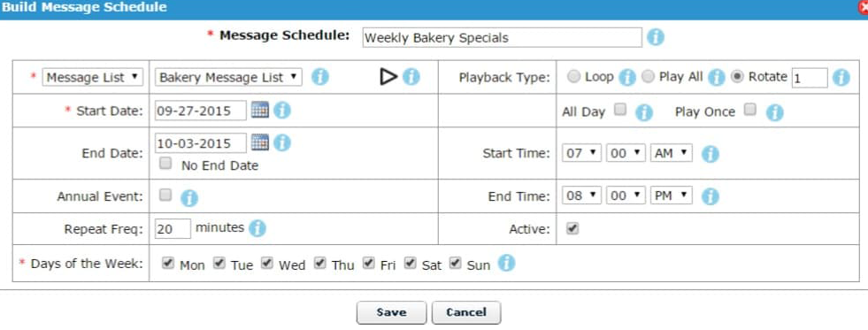
Task: Open the Bakery Message List dropdown
Action: click(x=228, y=77)
